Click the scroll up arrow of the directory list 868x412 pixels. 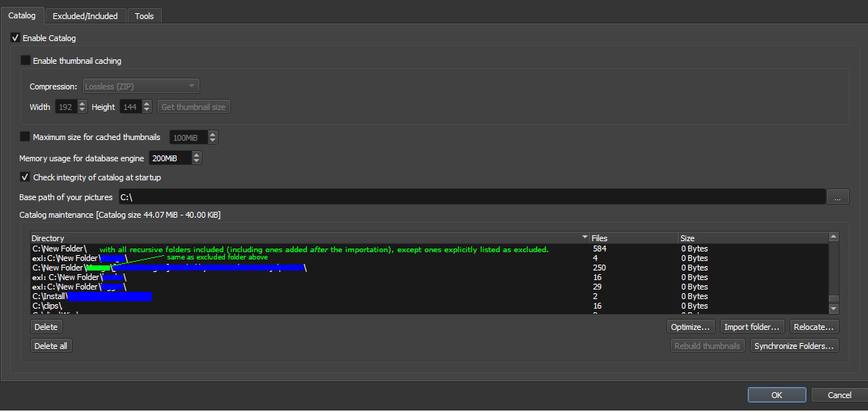pos(834,237)
